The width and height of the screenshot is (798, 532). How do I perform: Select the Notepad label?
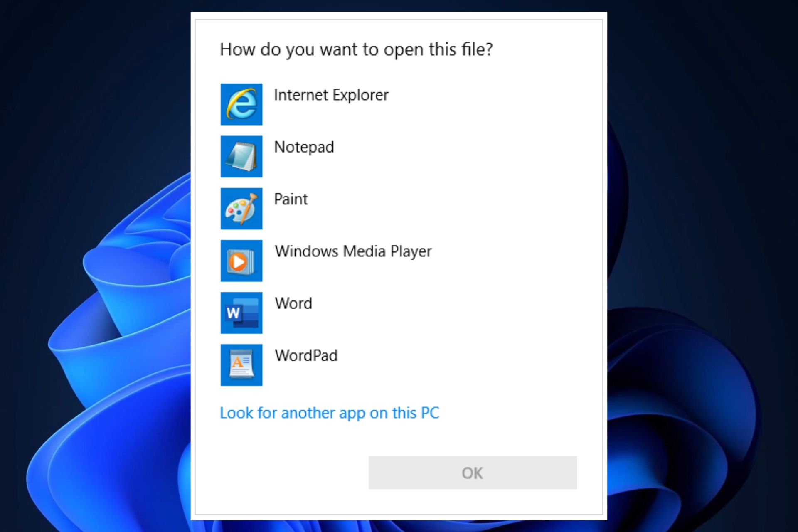304,148
